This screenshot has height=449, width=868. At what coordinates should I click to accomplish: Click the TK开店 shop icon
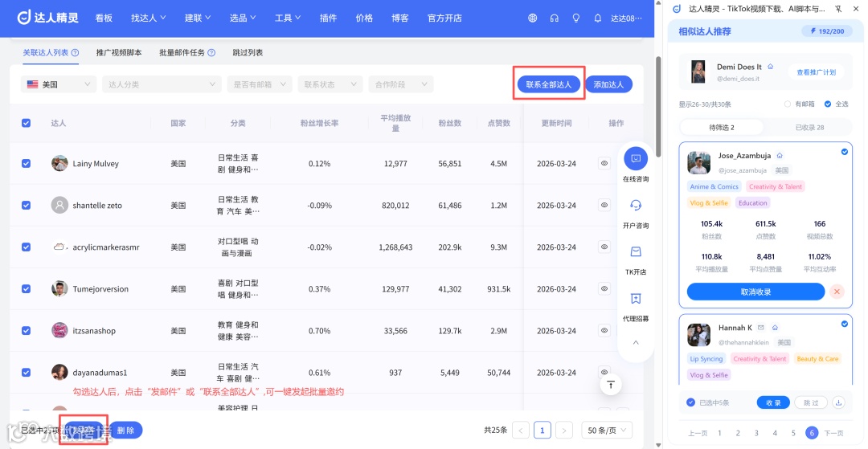click(636, 251)
